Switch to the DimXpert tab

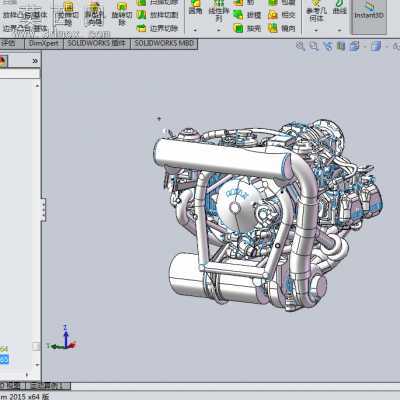[x=44, y=44]
